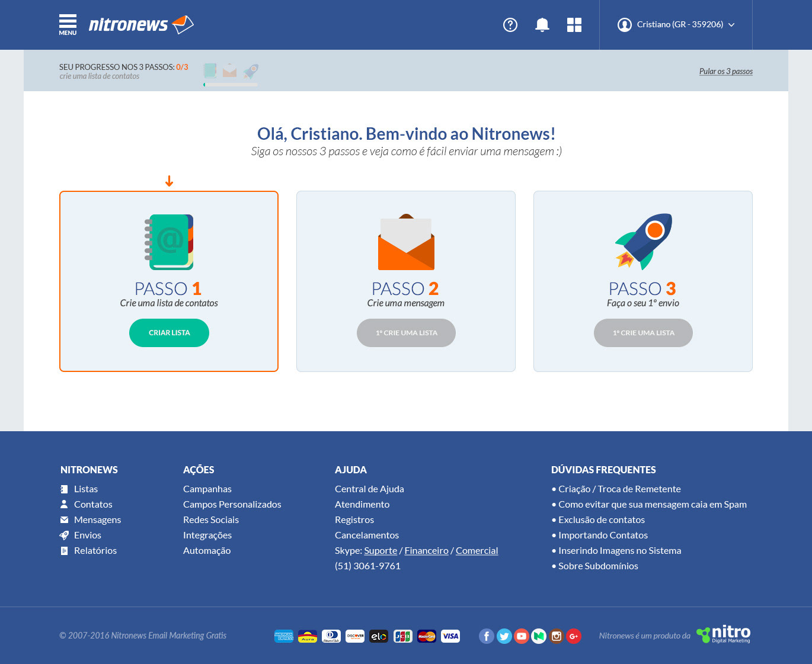Click the Skype Financeiro link
The height and width of the screenshot is (664, 812).
pyautogui.click(x=427, y=550)
